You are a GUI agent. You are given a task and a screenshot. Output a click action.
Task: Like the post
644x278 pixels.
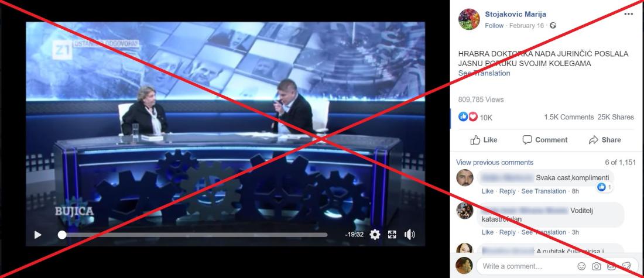[484, 140]
